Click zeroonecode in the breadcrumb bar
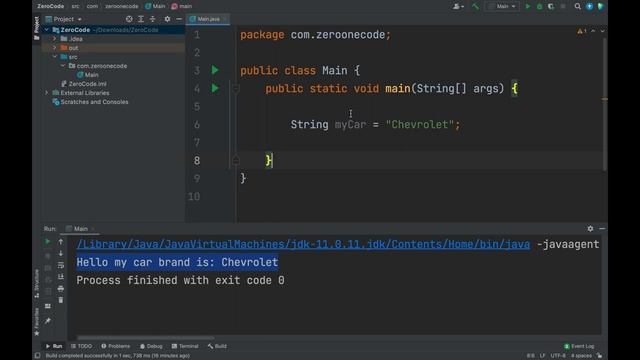 [122, 6]
